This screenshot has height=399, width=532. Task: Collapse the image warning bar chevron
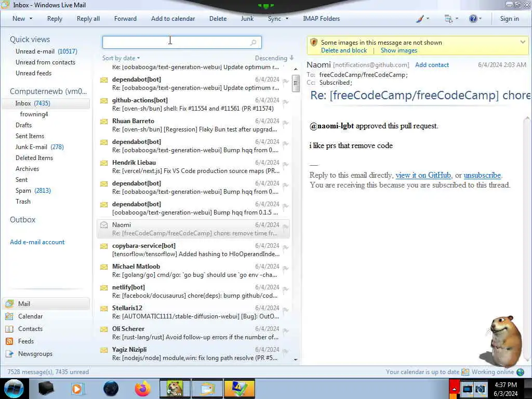523,42
